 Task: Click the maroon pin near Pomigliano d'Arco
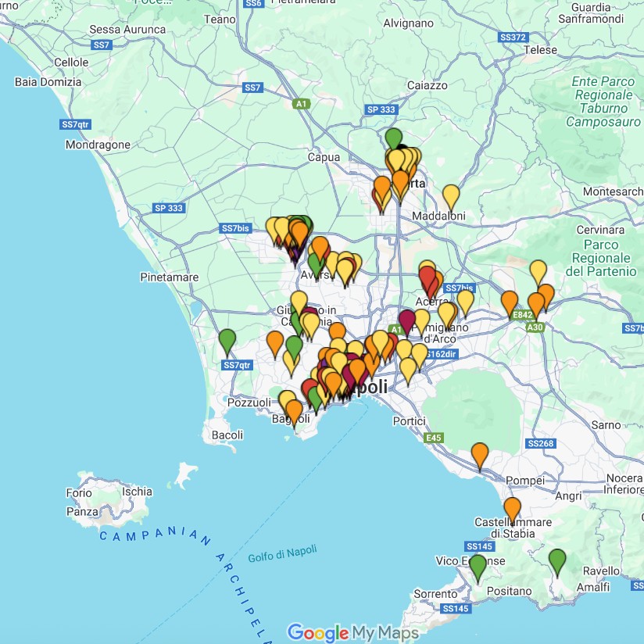coord(406,320)
